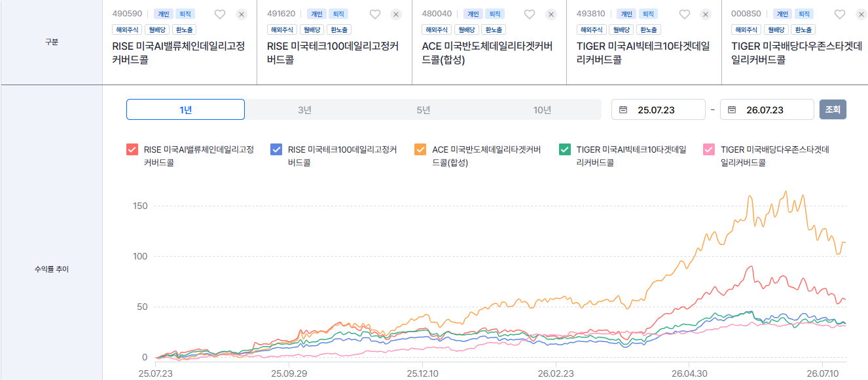
Task: Click 월배당 tag on card 493810
Action: 621,29
